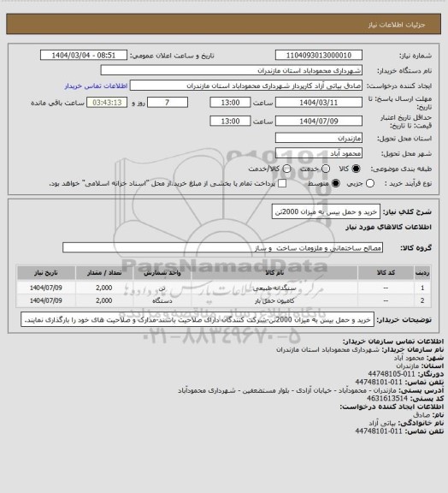Click the price validity date 1404/07/09 field
The width and height of the screenshot is (448, 493).
click(319, 121)
